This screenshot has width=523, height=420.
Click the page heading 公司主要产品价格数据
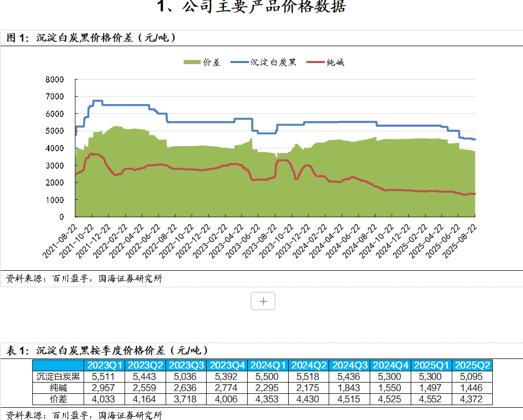(264, 6)
